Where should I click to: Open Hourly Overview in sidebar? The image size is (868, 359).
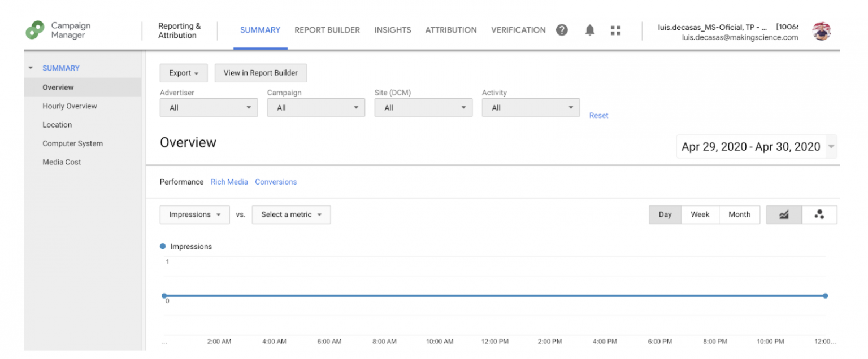pos(70,106)
